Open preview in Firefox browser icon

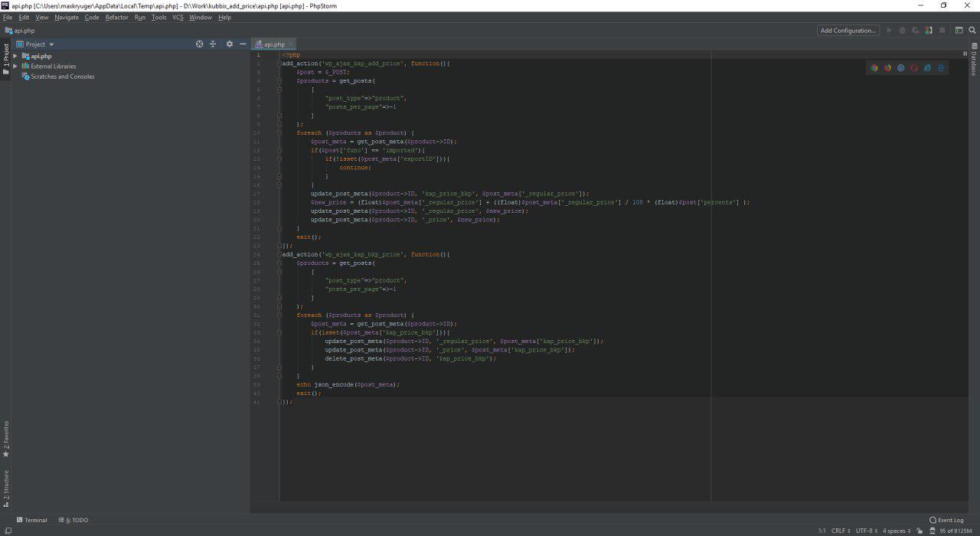[x=887, y=68]
